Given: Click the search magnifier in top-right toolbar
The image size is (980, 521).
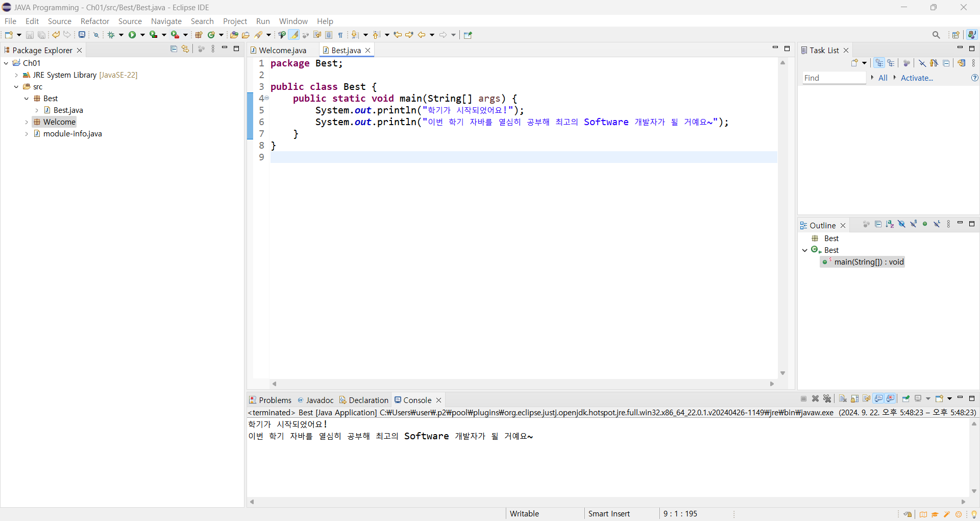Looking at the screenshot, I should [x=936, y=35].
